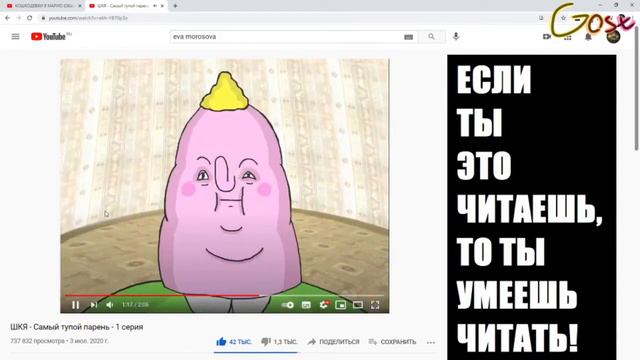Open the player settings gear
Viewport: 640px width, 360px height.
coord(324,305)
